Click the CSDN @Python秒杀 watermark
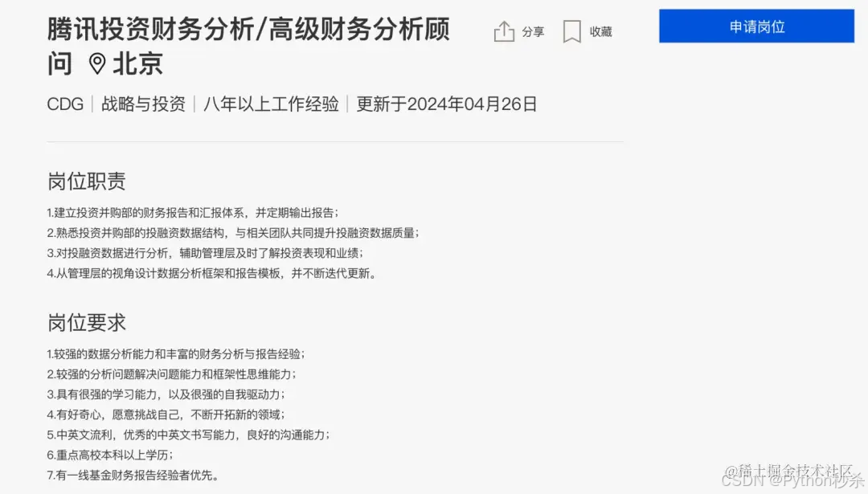 [792, 480]
